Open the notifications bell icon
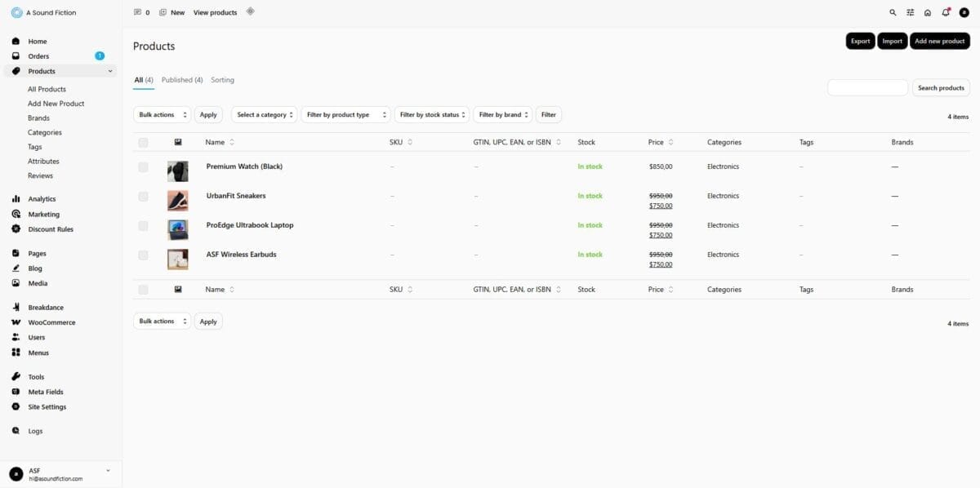This screenshot has height=488, width=980. (946, 13)
